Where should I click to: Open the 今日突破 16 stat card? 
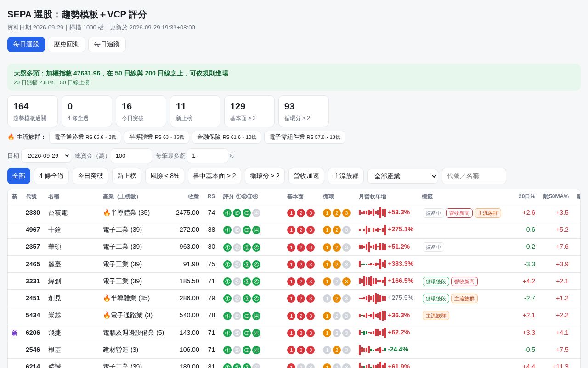click(x=141, y=111)
